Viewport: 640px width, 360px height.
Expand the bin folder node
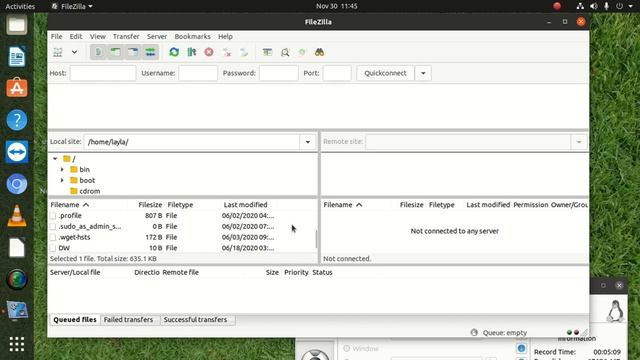pyautogui.click(x=62, y=169)
